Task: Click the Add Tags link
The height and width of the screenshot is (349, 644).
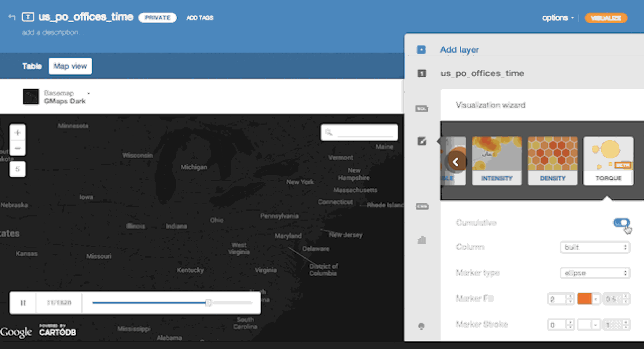Action: tap(200, 18)
